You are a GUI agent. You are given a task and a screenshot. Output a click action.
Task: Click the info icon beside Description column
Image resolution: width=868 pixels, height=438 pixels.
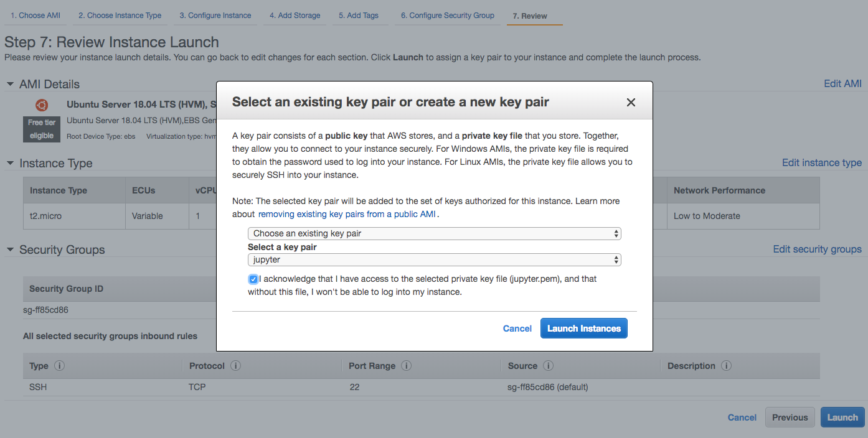point(726,366)
